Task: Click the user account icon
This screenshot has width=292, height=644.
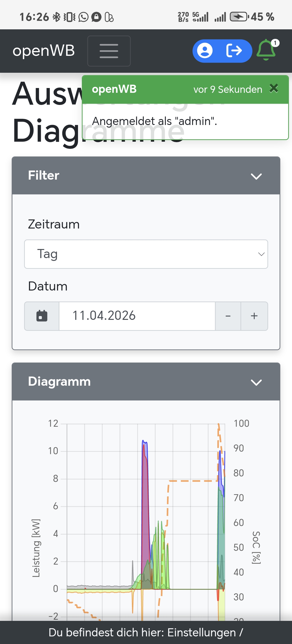Action: [205, 51]
